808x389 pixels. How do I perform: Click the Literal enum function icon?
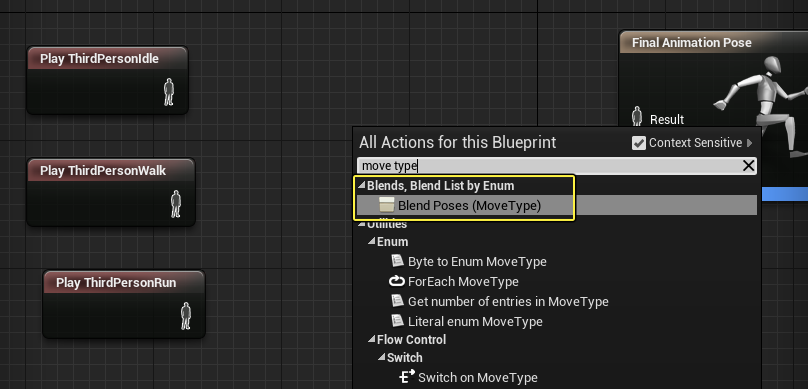click(397, 321)
